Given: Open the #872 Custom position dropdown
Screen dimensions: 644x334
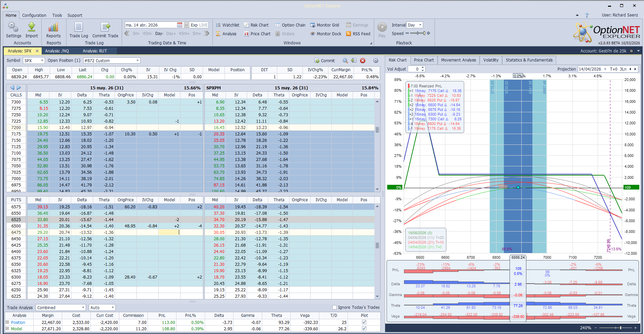Looking at the screenshot, I should [x=112, y=60].
